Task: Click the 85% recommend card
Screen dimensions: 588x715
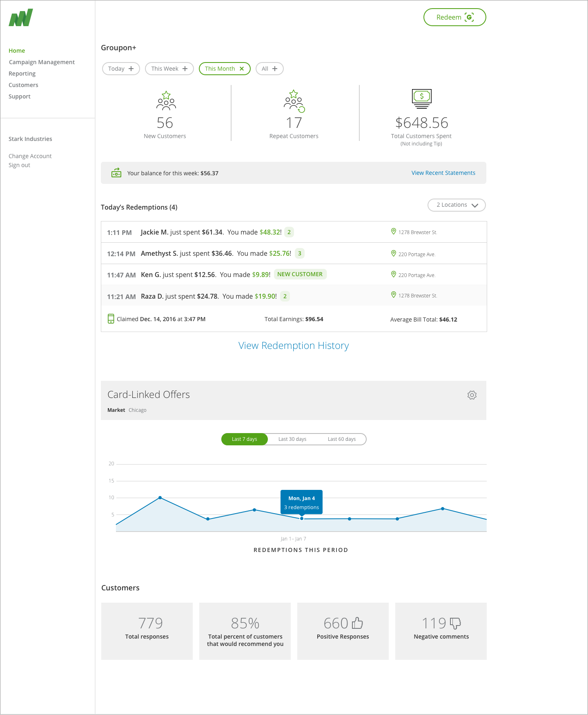Action: point(245,631)
